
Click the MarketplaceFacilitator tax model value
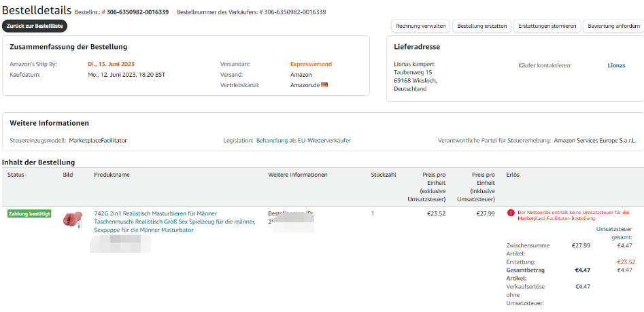click(x=98, y=141)
